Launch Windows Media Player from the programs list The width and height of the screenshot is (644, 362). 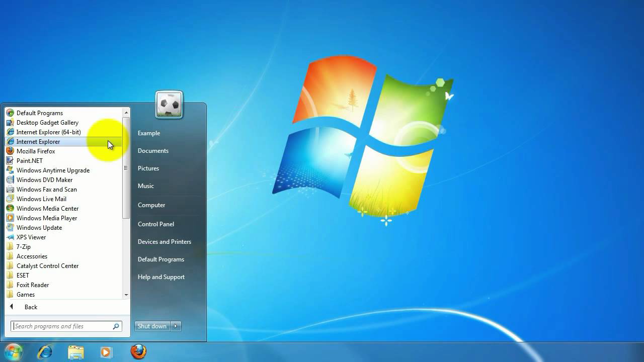[x=63, y=218]
